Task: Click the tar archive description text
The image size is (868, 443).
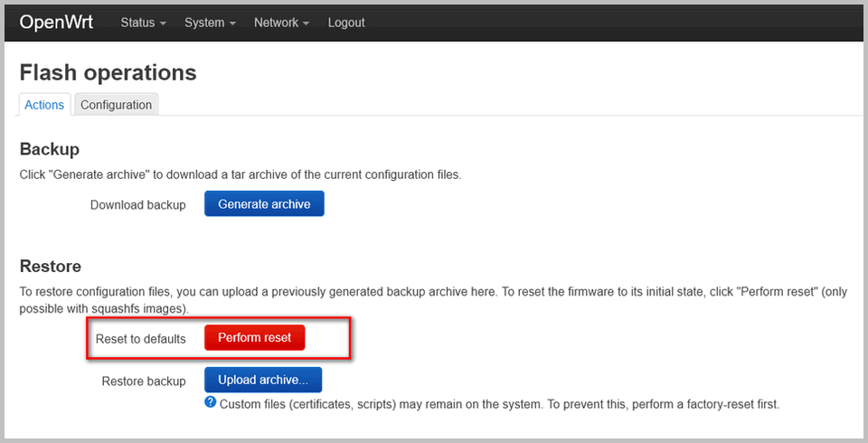Action: [241, 174]
